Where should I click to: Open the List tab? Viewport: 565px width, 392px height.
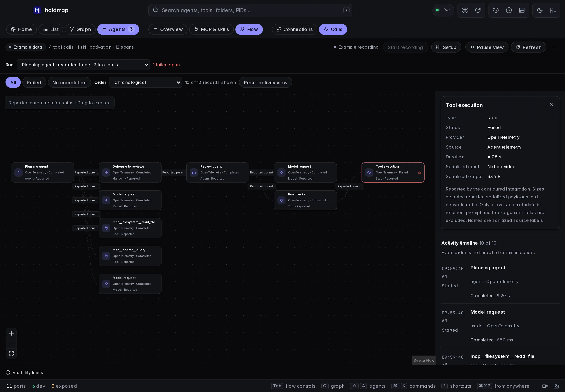pos(51,29)
